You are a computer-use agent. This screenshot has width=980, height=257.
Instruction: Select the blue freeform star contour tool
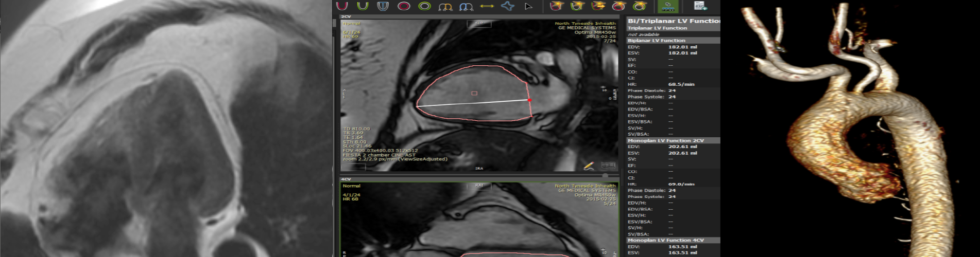508,6
